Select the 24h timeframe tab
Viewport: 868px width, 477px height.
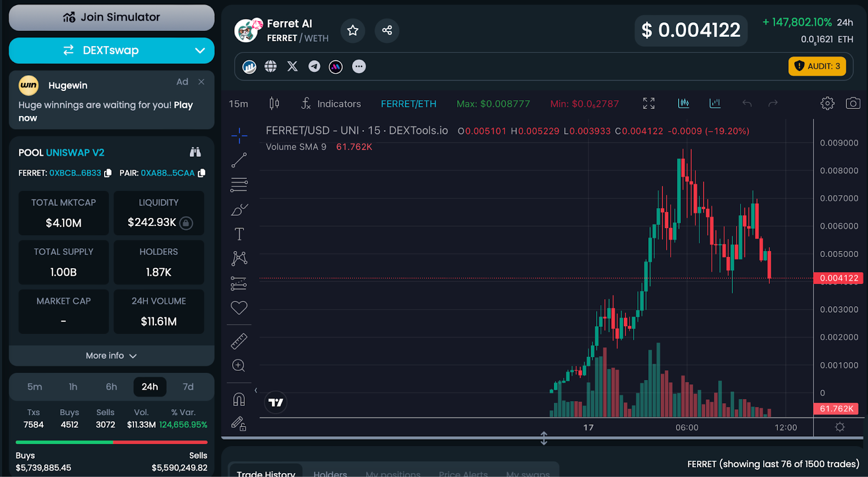pos(150,386)
